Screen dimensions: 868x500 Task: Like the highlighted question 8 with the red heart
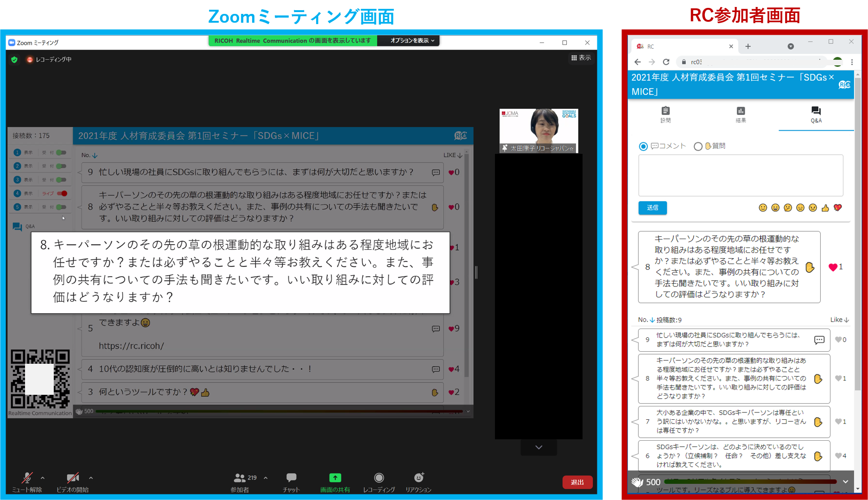tap(833, 267)
